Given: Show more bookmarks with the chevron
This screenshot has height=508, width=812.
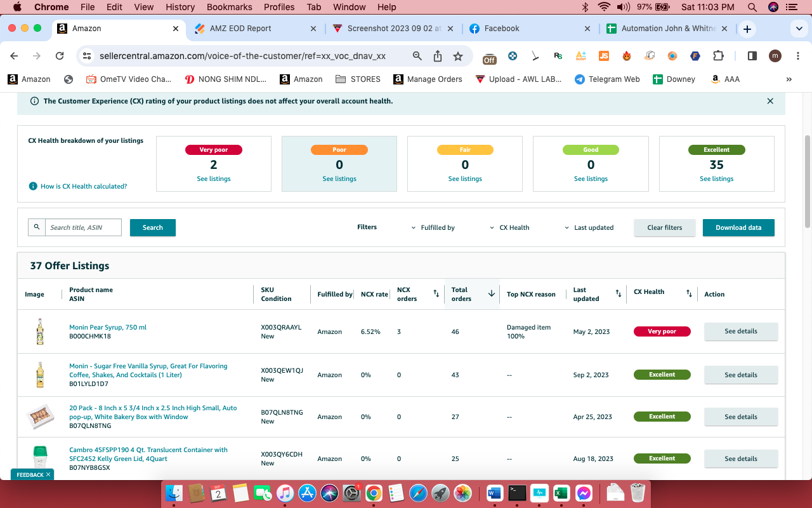Looking at the screenshot, I should [789, 79].
